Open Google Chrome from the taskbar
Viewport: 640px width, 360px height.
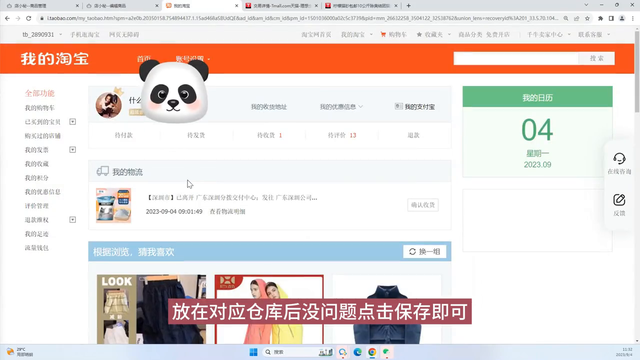(372, 352)
